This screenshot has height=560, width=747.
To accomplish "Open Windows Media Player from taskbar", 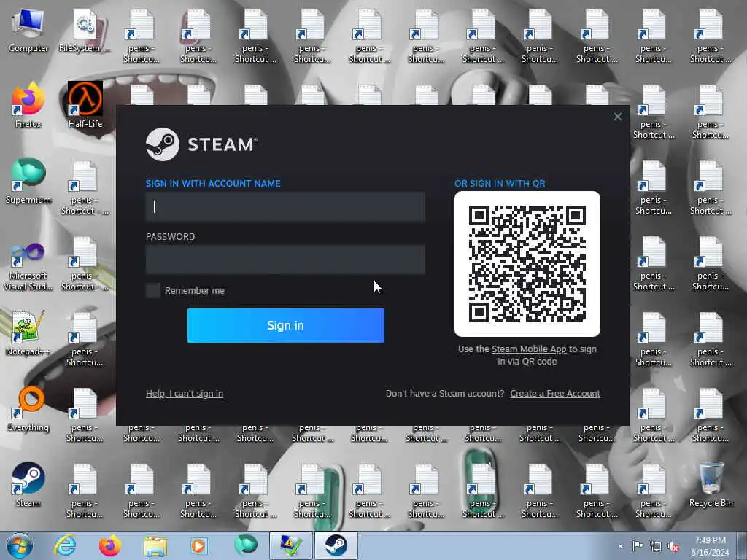I will (198, 545).
